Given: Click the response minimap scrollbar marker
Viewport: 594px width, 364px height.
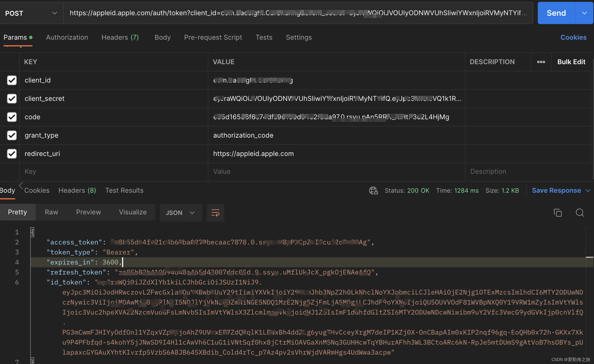Looking at the screenshot, I should pyautogui.click(x=589, y=257).
